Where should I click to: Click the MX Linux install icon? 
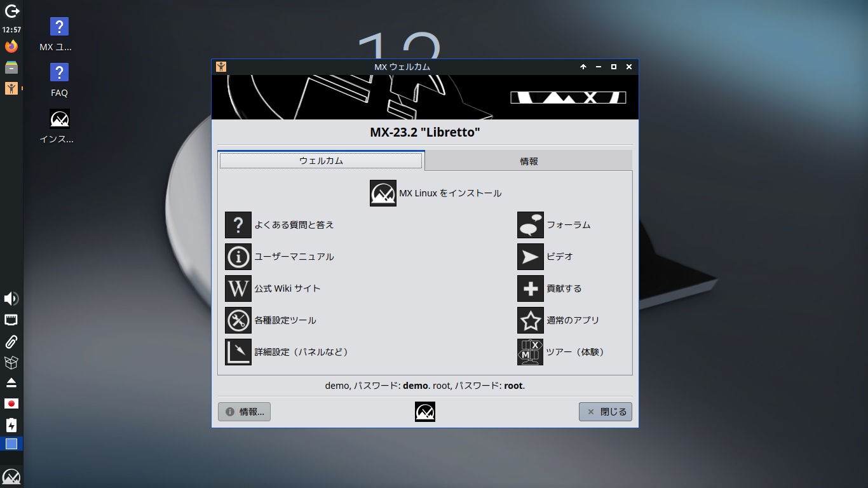[x=383, y=193]
